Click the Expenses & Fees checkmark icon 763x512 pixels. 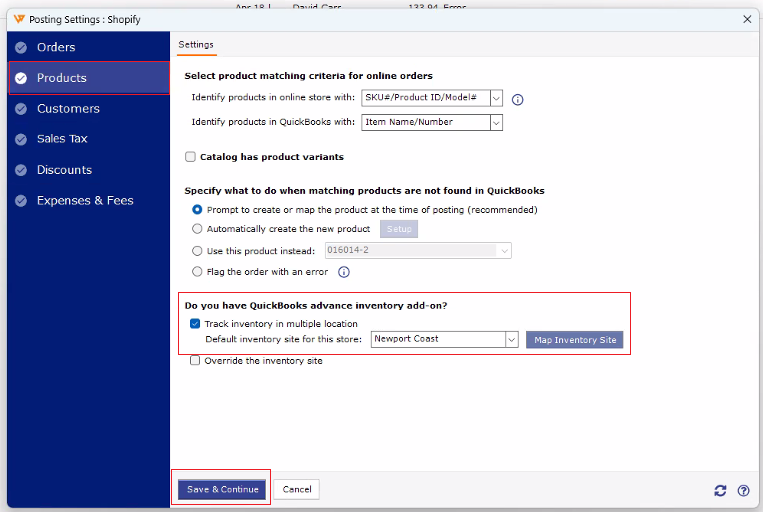pos(21,201)
